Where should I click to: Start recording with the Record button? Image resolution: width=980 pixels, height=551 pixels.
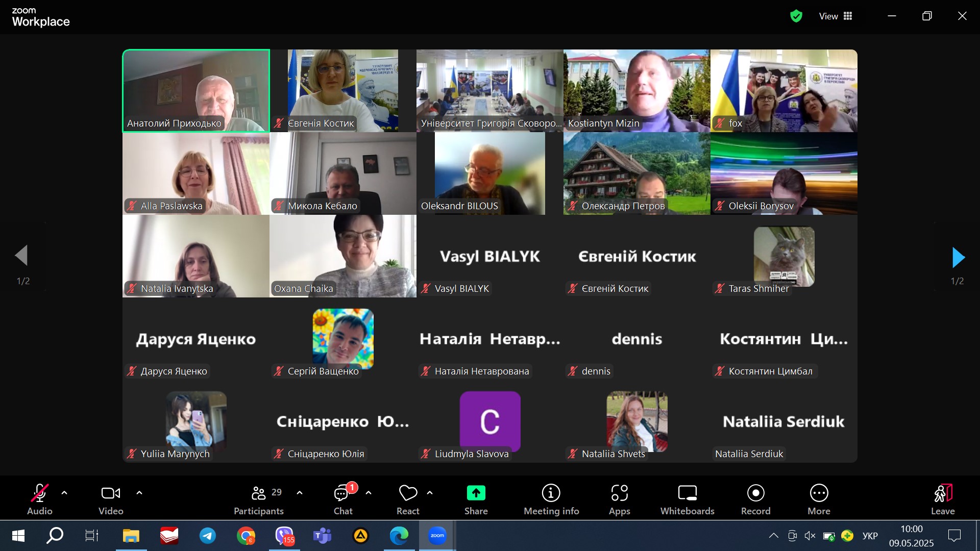tap(755, 499)
